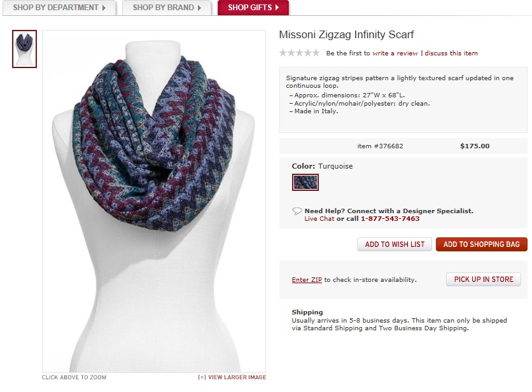Open the View Larger Image link
Screen dimensions: 532x392
(x=232, y=377)
